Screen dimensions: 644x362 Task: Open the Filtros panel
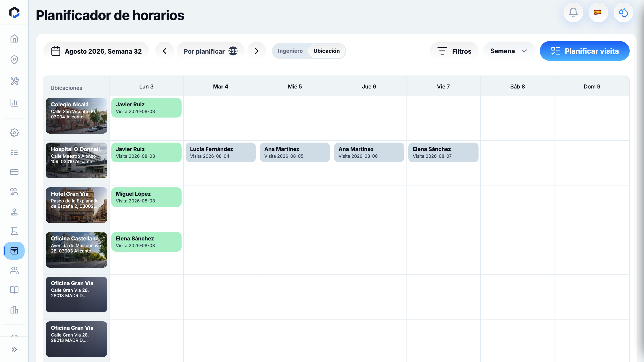tap(454, 51)
